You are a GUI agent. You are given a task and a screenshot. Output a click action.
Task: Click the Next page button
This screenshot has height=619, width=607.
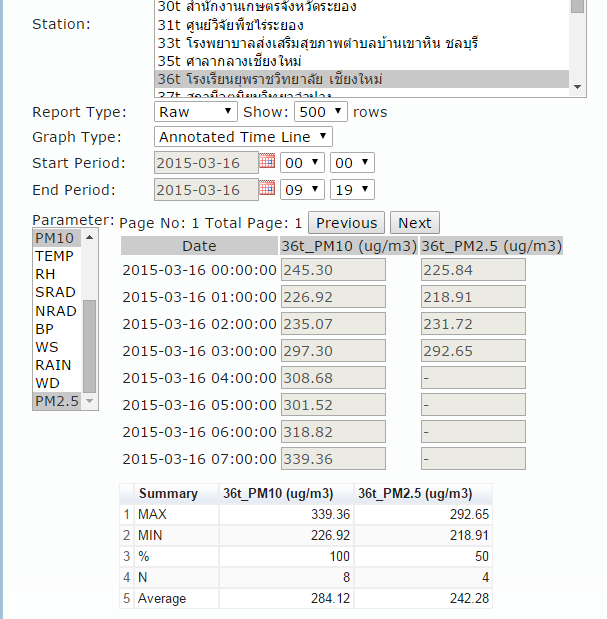[414, 223]
